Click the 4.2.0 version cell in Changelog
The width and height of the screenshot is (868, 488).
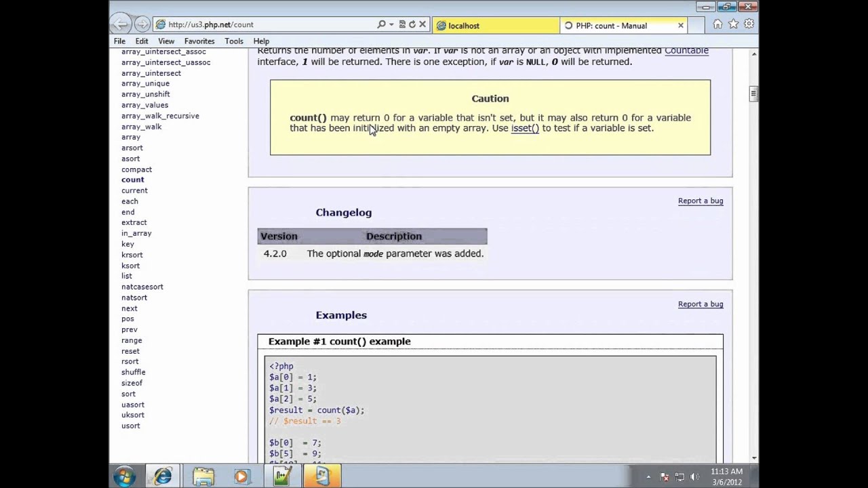[x=275, y=253]
